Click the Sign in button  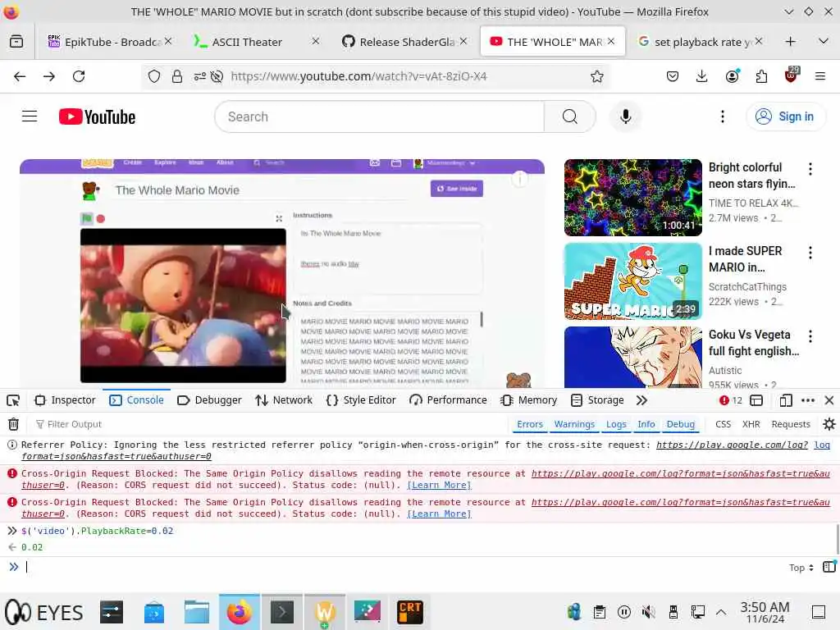point(785,116)
